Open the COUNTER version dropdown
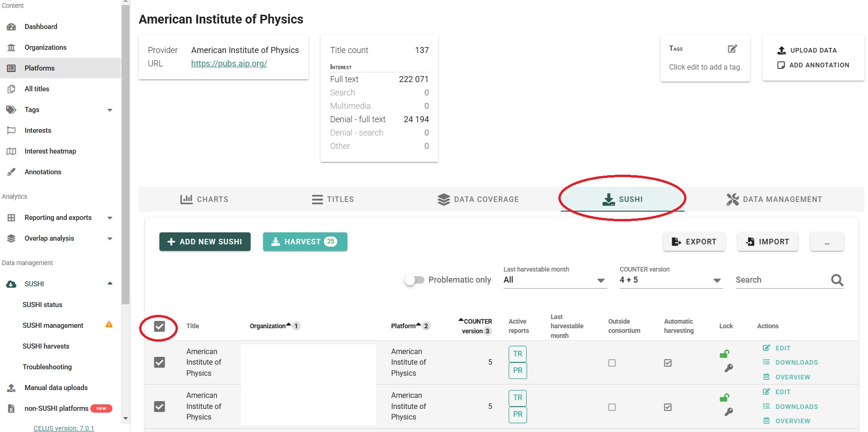868x432 pixels. click(671, 280)
